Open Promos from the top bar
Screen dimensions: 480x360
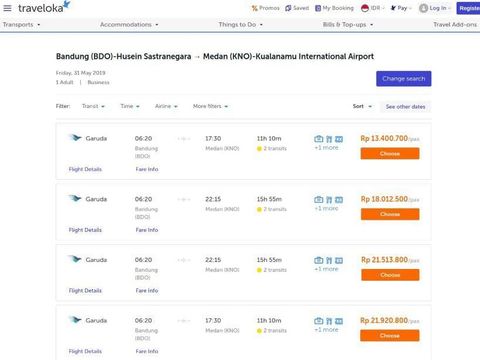[x=266, y=8]
